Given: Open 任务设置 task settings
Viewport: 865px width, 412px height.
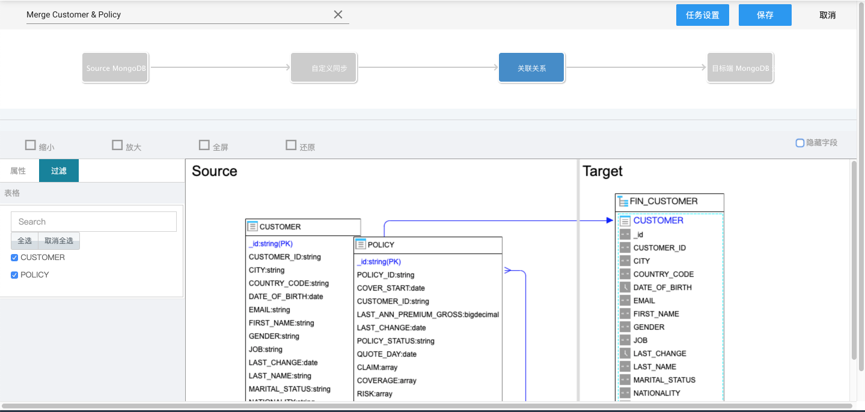Looking at the screenshot, I should (x=702, y=15).
